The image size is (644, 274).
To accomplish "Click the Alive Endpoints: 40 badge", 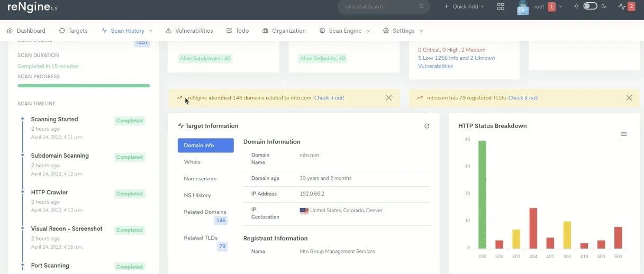I will [322, 59].
